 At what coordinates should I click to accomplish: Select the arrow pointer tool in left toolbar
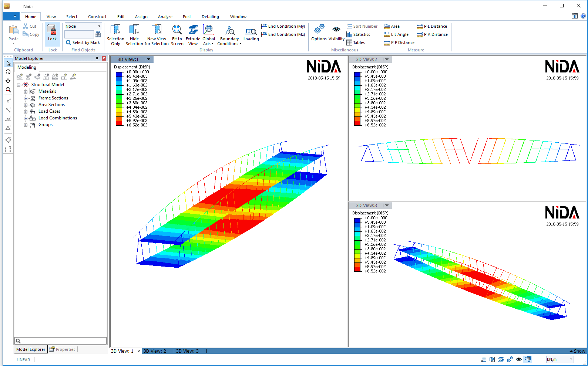[x=8, y=64]
